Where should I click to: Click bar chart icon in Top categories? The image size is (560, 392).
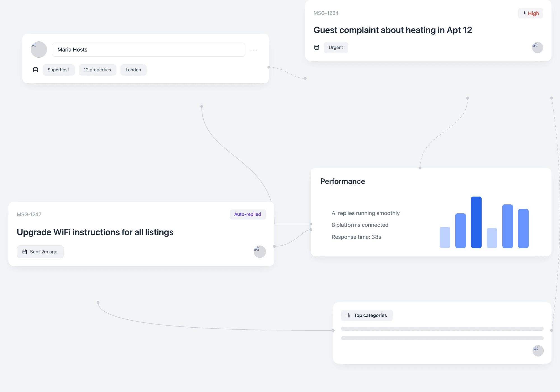(x=348, y=315)
